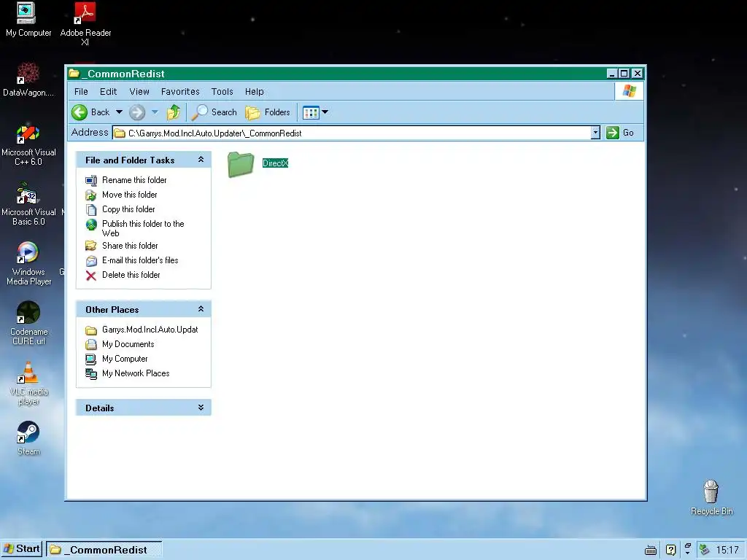Image resolution: width=747 pixels, height=560 pixels.
Task: Click the keyboard icon in system tray
Action: (x=650, y=551)
